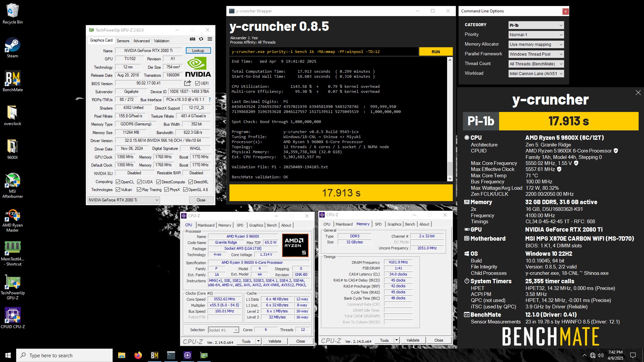This screenshot has height=362, width=644.
Task: Open the Steam desktop icon
Action: (13, 48)
